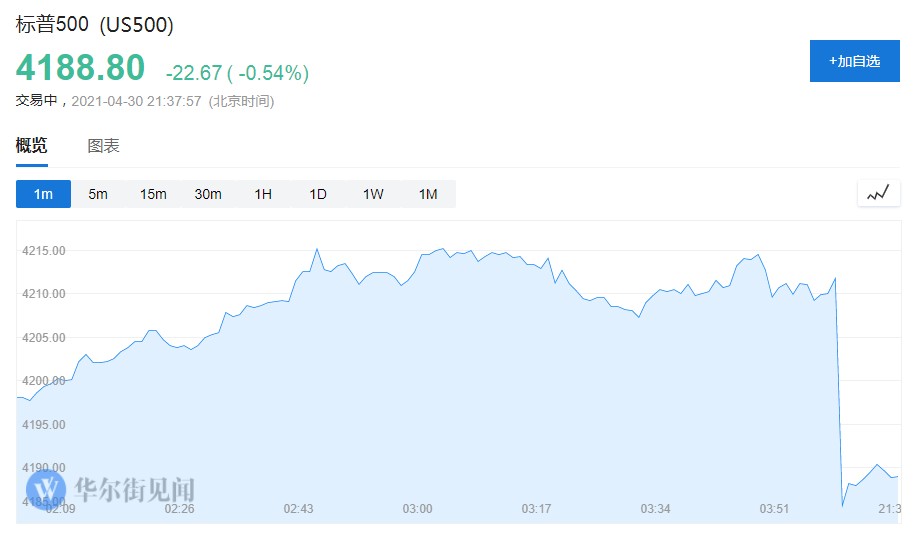The width and height of the screenshot is (915, 538).
Task: Click the 4188.80 current price
Action: pyautogui.click(x=80, y=68)
